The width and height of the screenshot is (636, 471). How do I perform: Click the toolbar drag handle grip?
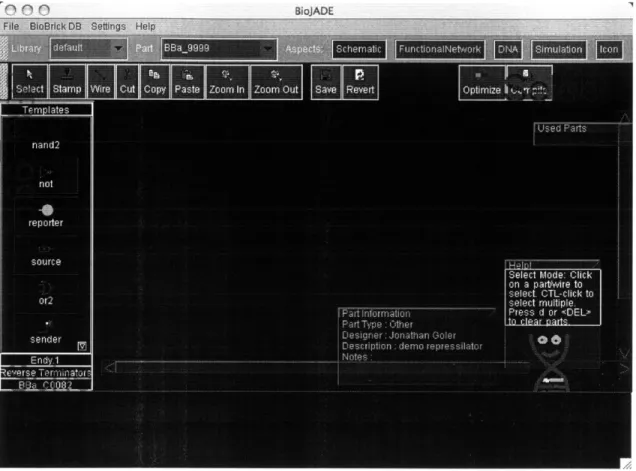[x=4, y=82]
